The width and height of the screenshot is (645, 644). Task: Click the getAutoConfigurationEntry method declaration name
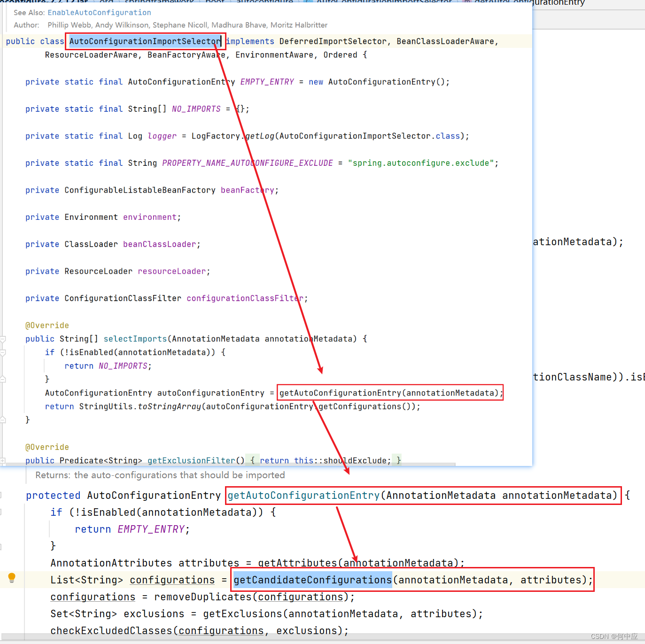point(303,496)
